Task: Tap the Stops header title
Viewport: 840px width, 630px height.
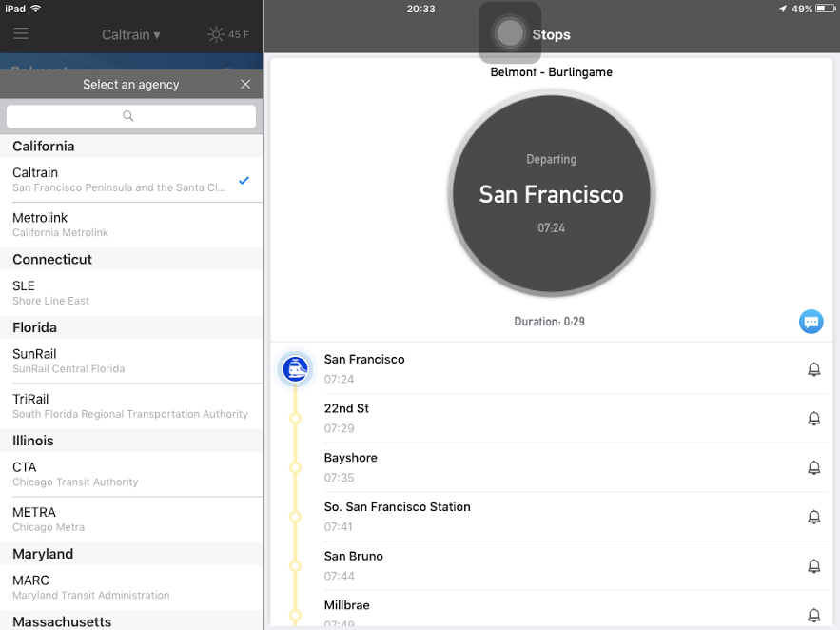Action: tap(551, 35)
